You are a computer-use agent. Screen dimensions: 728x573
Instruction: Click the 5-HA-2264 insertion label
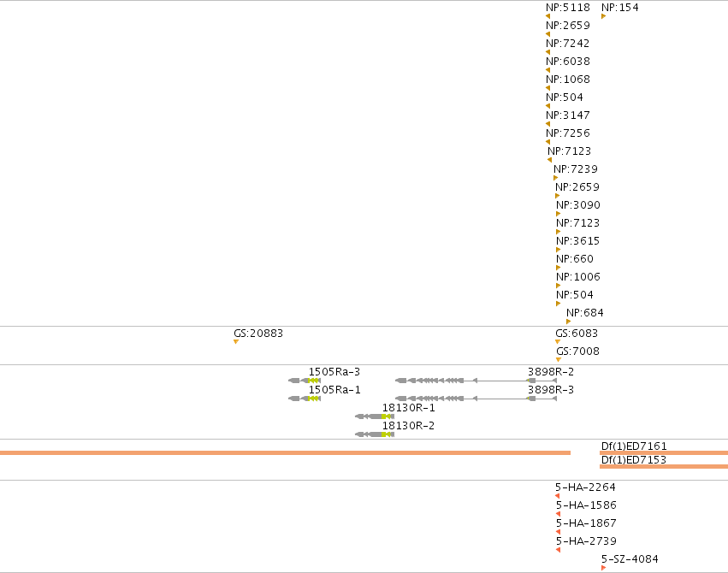point(585,487)
